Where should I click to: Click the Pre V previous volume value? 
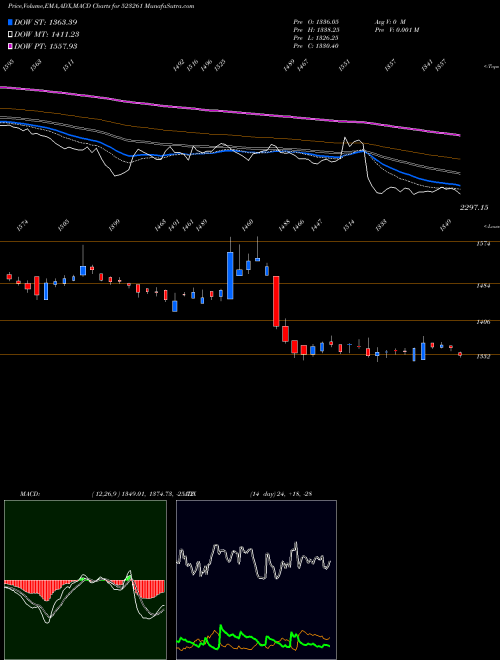click(x=396, y=30)
